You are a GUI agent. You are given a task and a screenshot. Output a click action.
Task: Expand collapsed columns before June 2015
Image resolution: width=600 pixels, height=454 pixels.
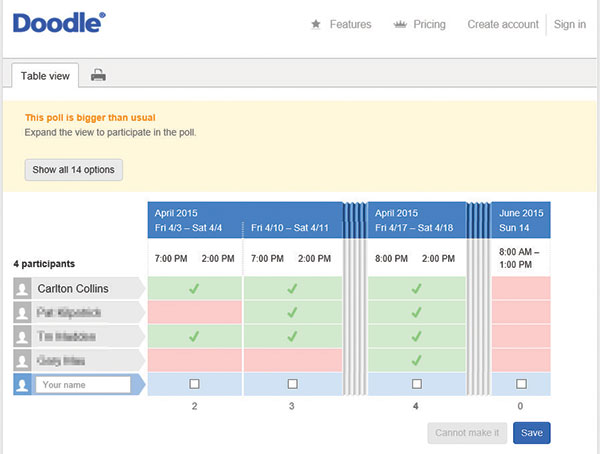point(479,300)
